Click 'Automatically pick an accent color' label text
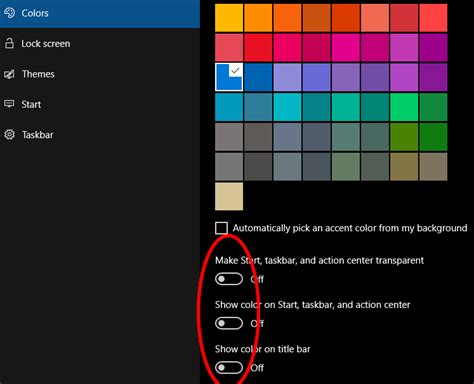Image resolution: width=474 pixels, height=384 pixels. tap(350, 228)
